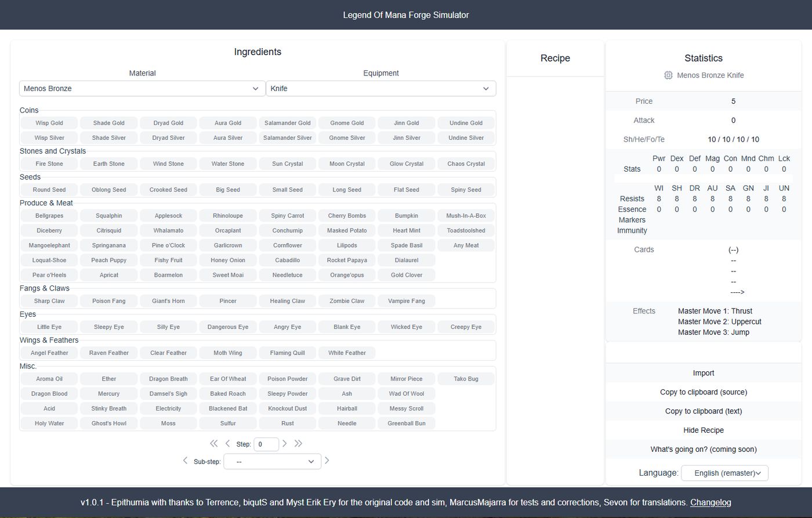Screen dimensions: 812x518
Task: Open the Language selector showing English (remaster)
Action: point(724,473)
